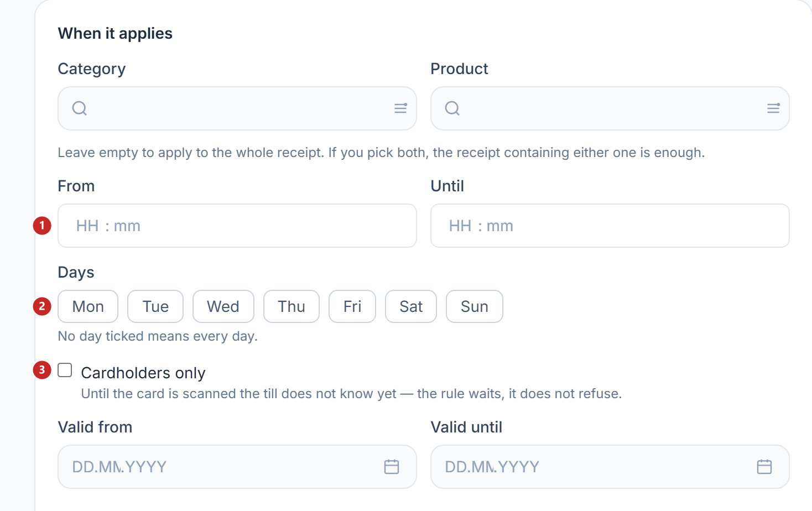Toggle the Wed day chip
Viewport: 812px width, 511px height.
click(223, 306)
